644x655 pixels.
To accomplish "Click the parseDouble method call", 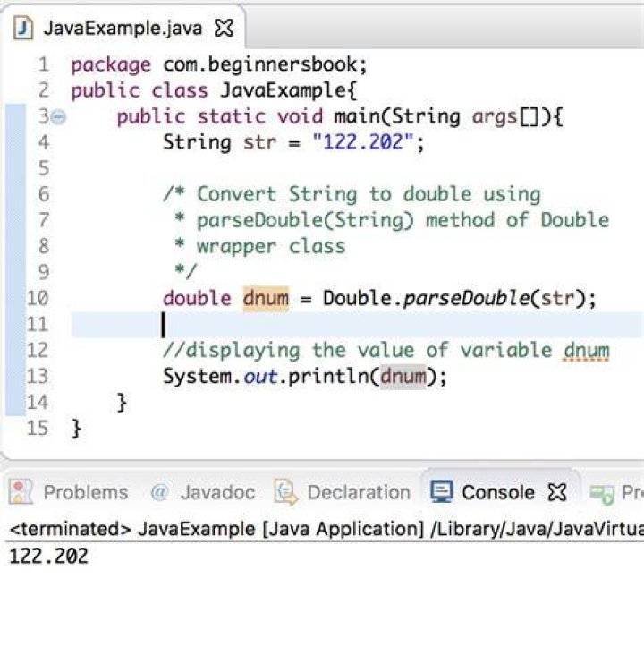I will point(467,298).
